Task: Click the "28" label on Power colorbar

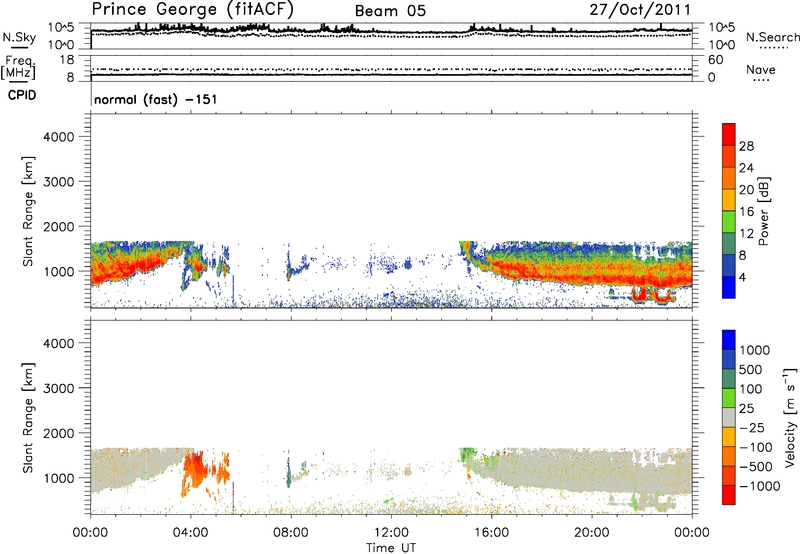Action: coord(746,146)
